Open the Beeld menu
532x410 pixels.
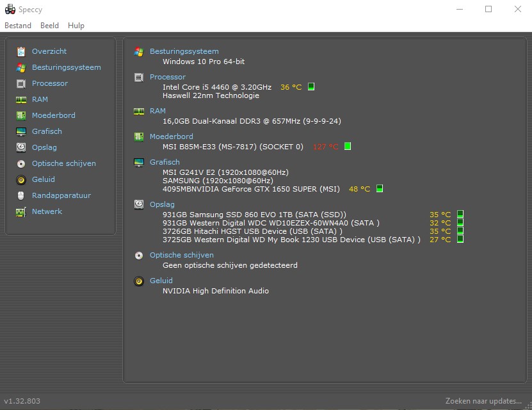pos(49,26)
